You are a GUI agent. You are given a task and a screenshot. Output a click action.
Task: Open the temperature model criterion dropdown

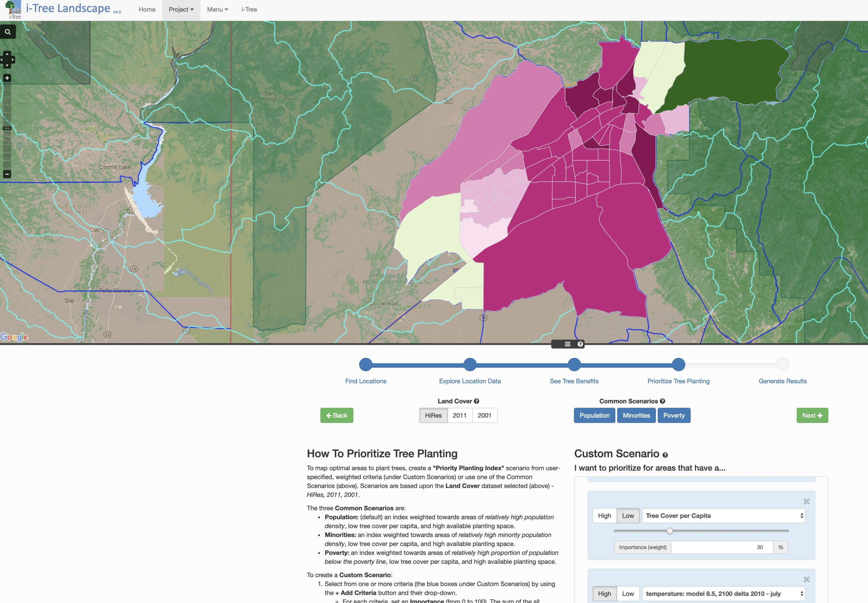point(723,594)
